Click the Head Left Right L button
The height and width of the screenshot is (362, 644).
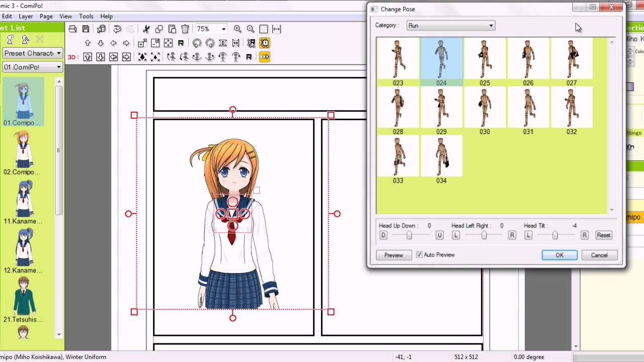(456, 235)
